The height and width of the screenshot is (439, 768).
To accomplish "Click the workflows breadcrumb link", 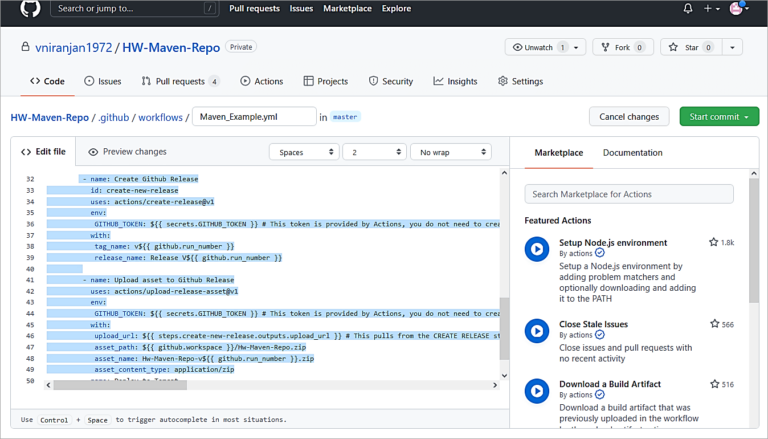I will tap(160, 117).
